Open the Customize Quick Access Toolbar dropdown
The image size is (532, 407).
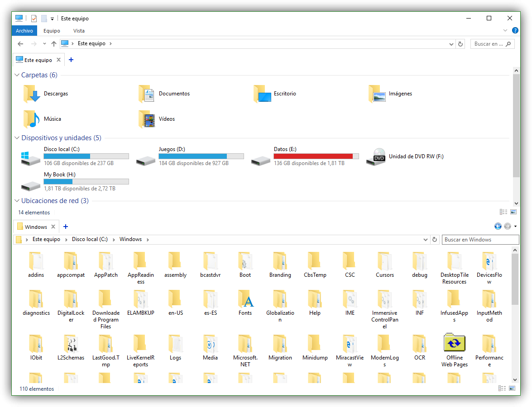pyautogui.click(x=52, y=19)
